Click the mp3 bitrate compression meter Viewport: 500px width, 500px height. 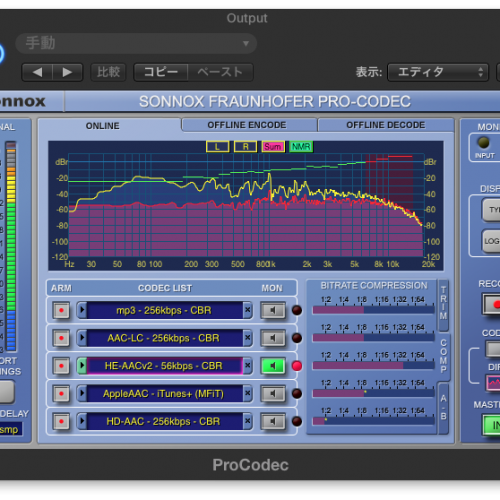(373, 310)
